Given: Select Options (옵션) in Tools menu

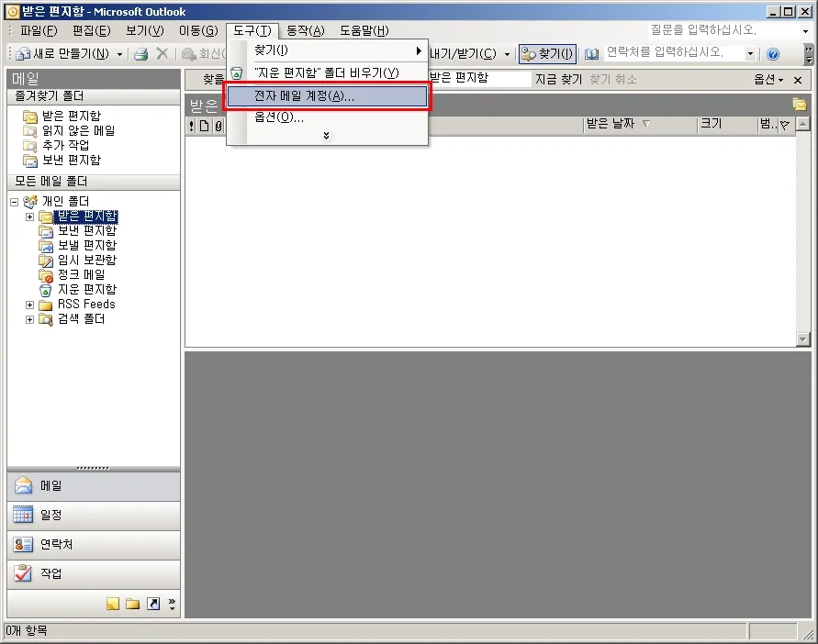Looking at the screenshot, I should 327,117.
